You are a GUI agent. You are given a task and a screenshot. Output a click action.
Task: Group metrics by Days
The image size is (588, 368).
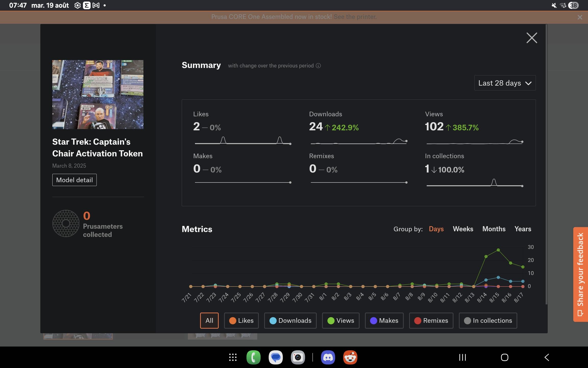436,229
